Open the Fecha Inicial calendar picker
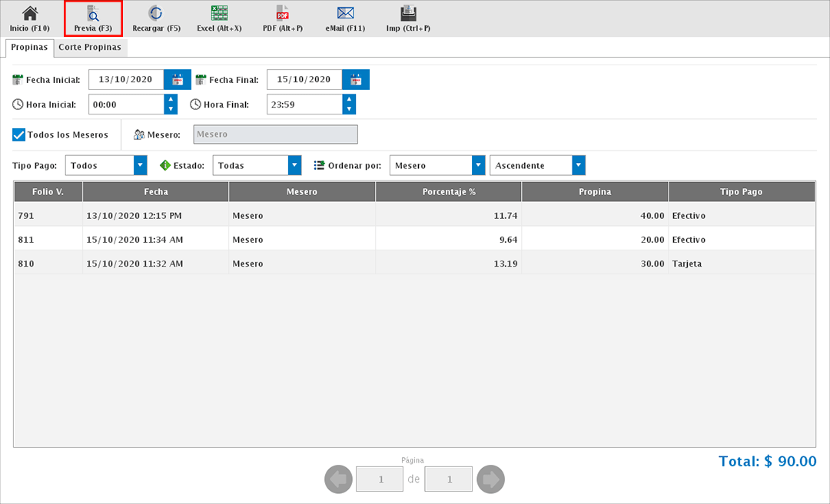 click(x=178, y=80)
